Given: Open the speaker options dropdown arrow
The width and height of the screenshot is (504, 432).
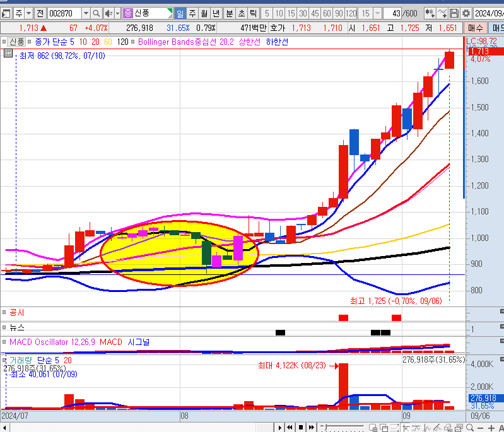Looking at the screenshot, I should click(117, 13).
